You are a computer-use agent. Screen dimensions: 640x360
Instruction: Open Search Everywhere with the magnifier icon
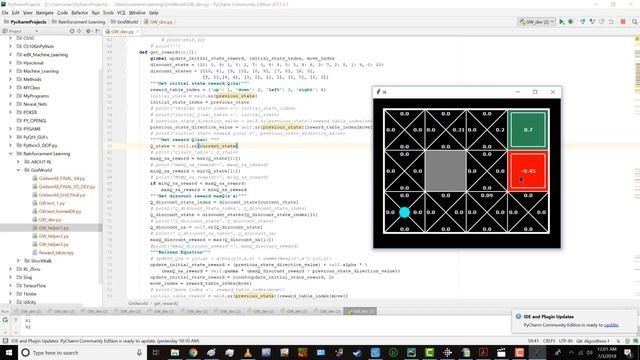point(635,22)
